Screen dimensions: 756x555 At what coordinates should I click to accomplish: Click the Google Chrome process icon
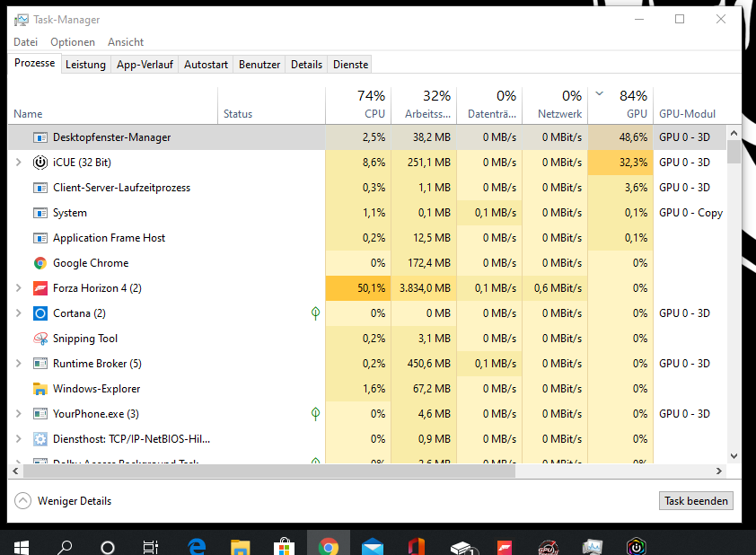40,263
